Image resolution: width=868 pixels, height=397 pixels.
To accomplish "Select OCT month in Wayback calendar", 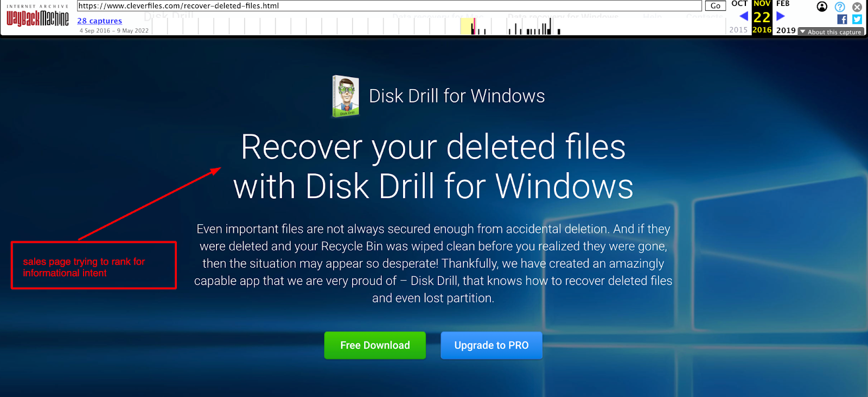I will coord(739,4).
